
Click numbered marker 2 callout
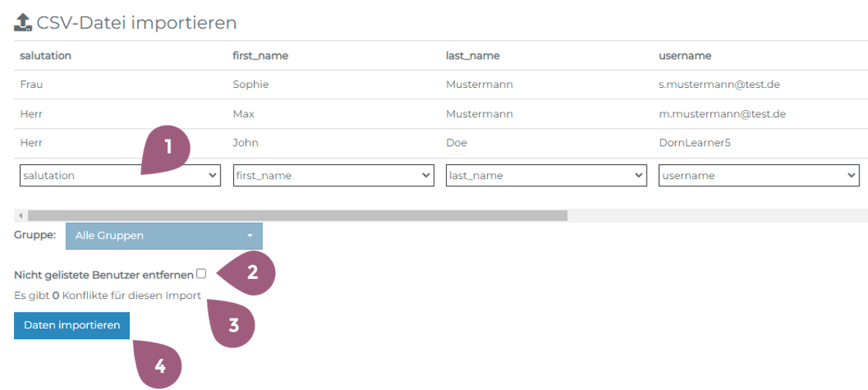point(251,272)
